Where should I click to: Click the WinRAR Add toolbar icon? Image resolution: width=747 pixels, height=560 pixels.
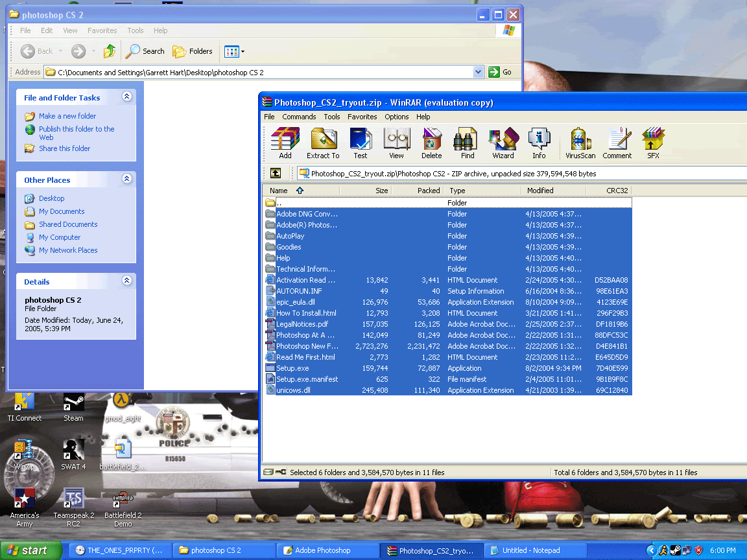click(285, 143)
